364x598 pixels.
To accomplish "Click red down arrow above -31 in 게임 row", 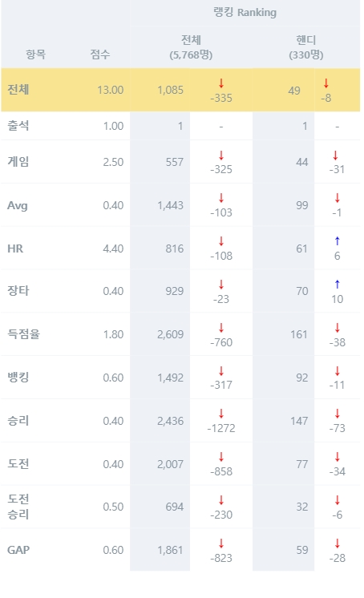I will (x=335, y=156).
